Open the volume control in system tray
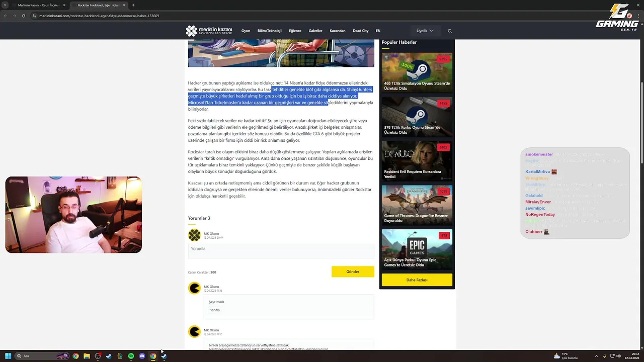Screen dimensions: 644x362 [x=618, y=356]
